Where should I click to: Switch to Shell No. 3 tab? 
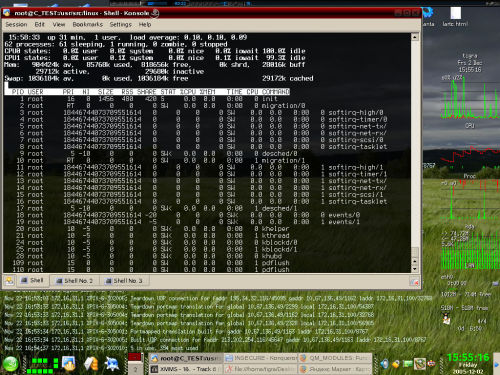pos(124,281)
